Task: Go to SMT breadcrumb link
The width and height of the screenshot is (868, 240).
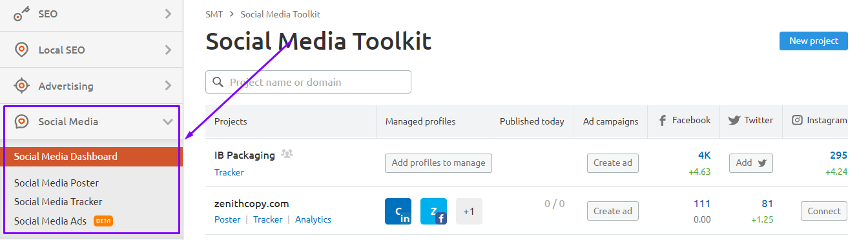Action: tap(214, 14)
